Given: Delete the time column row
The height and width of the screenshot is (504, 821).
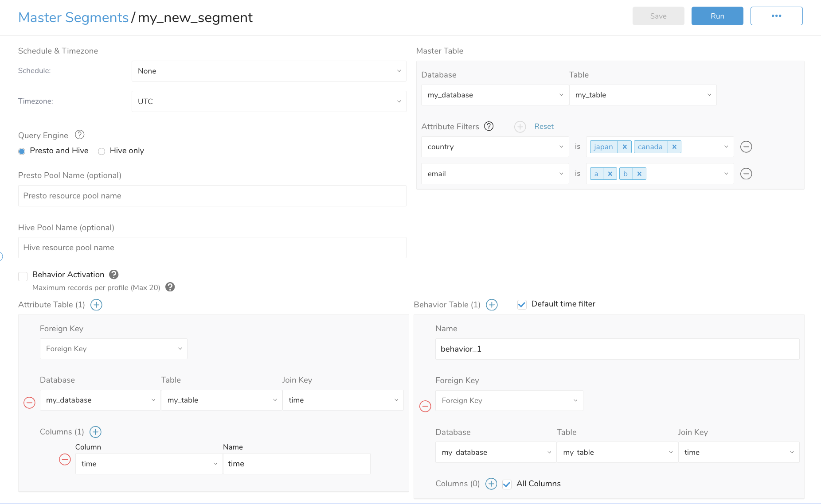Looking at the screenshot, I should point(65,460).
